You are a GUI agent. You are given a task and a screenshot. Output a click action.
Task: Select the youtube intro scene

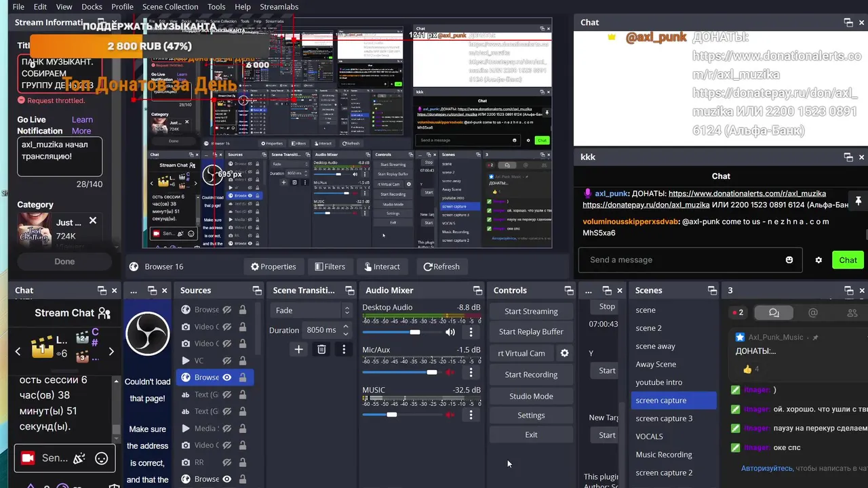pos(658,382)
